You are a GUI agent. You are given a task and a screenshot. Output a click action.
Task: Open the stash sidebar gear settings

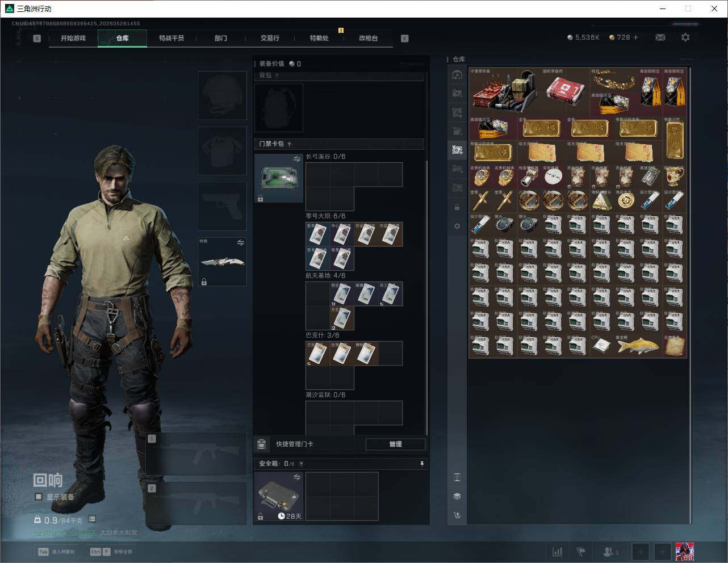pos(457,226)
